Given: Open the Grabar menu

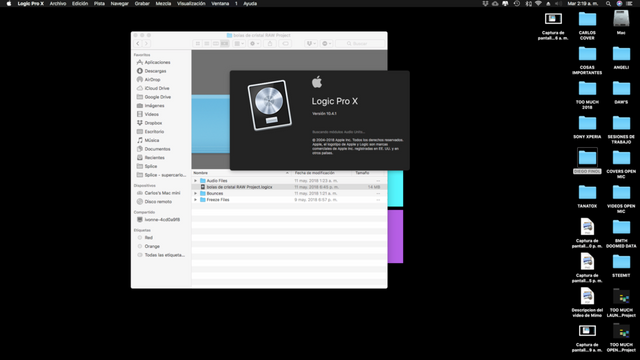Looking at the screenshot, I should pyautogui.click(x=142, y=4).
